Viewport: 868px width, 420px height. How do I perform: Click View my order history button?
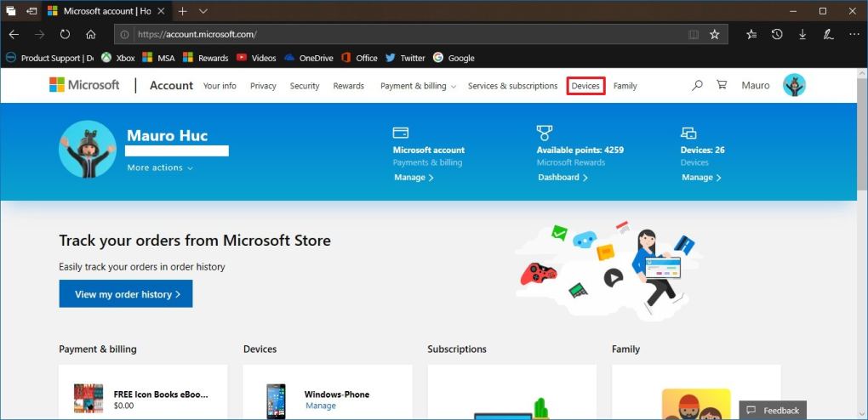[126, 294]
